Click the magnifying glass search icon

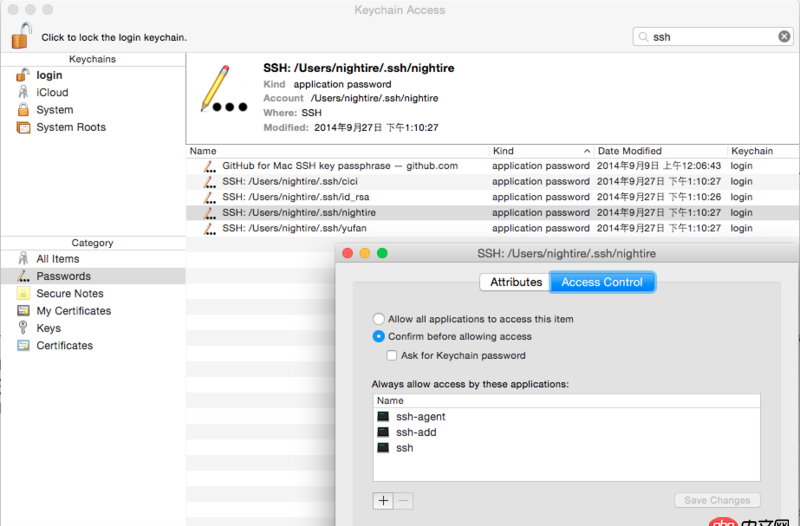643,37
